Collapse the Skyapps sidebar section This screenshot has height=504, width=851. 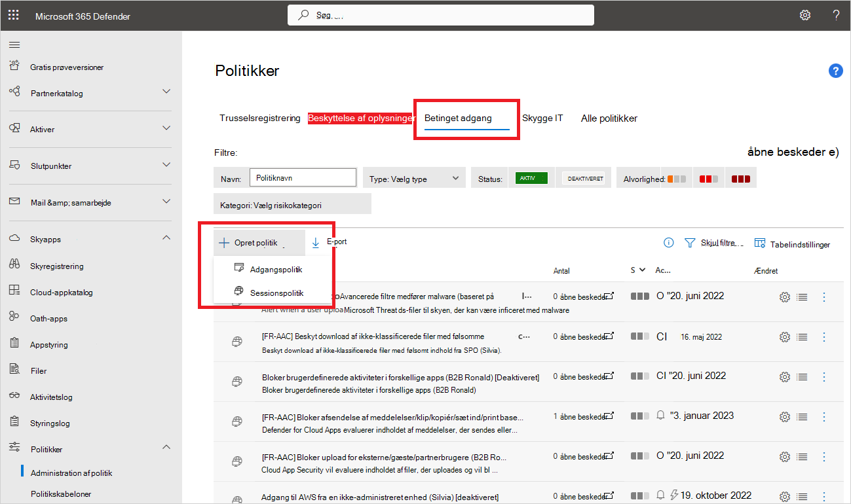click(x=166, y=239)
